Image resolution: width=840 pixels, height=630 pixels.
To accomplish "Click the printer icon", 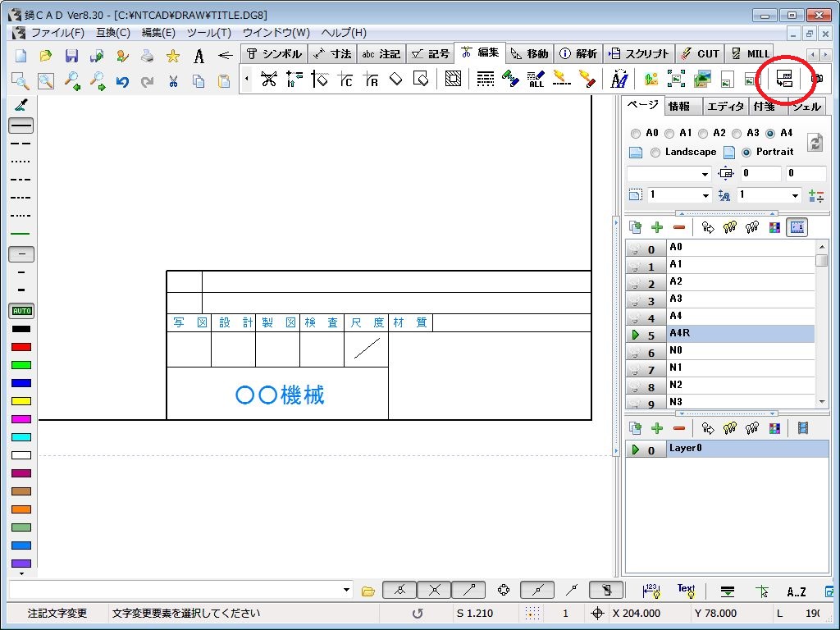I will [x=147, y=56].
